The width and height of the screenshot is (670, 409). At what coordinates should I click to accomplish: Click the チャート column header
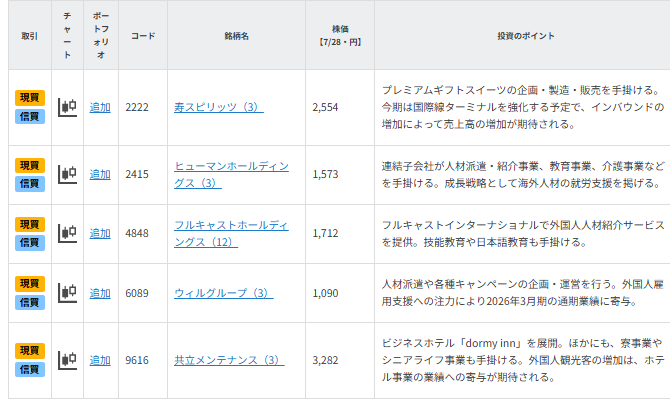pos(68,35)
